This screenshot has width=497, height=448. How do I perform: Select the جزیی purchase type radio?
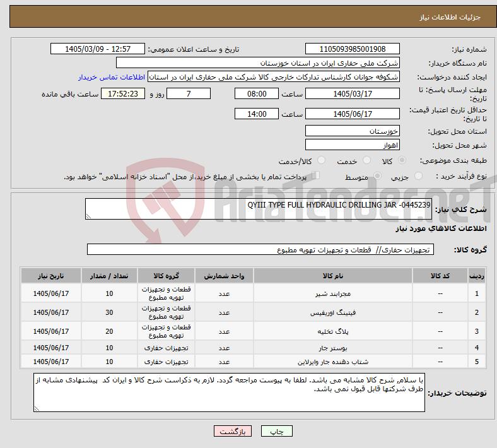pyautogui.click(x=418, y=176)
